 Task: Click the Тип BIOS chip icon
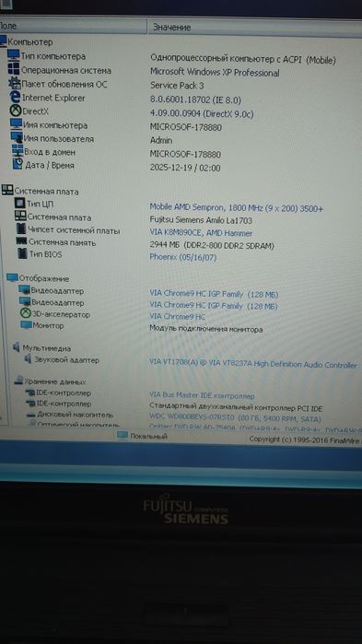(23, 253)
